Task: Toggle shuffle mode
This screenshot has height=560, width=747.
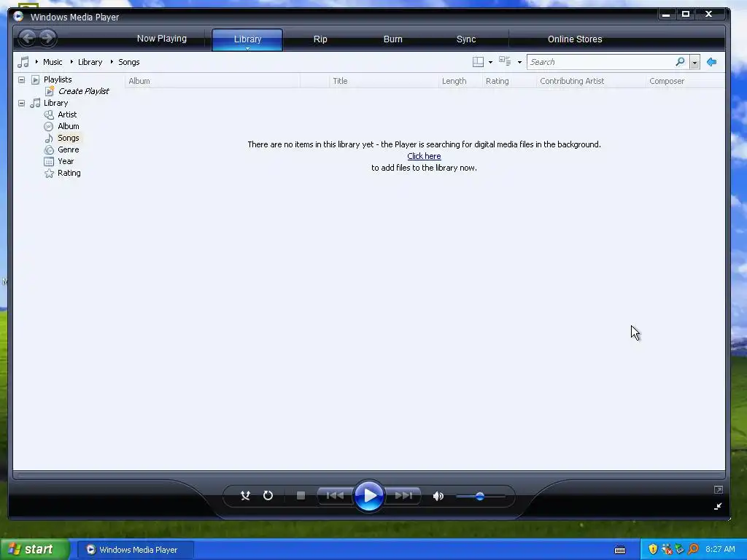Action: click(245, 496)
